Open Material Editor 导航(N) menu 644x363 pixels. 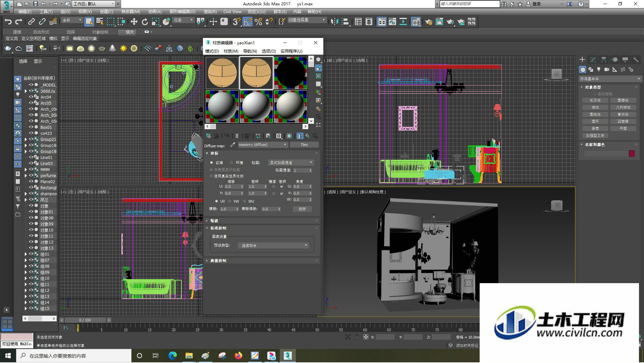250,51
